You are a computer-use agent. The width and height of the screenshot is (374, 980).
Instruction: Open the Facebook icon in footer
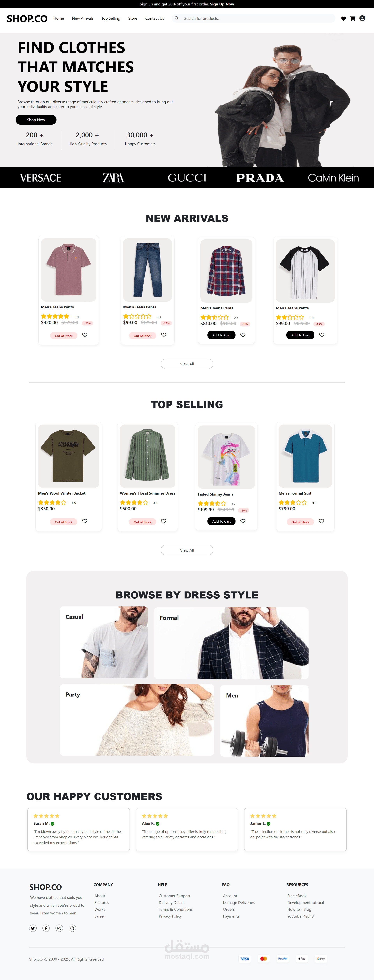tap(46, 928)
